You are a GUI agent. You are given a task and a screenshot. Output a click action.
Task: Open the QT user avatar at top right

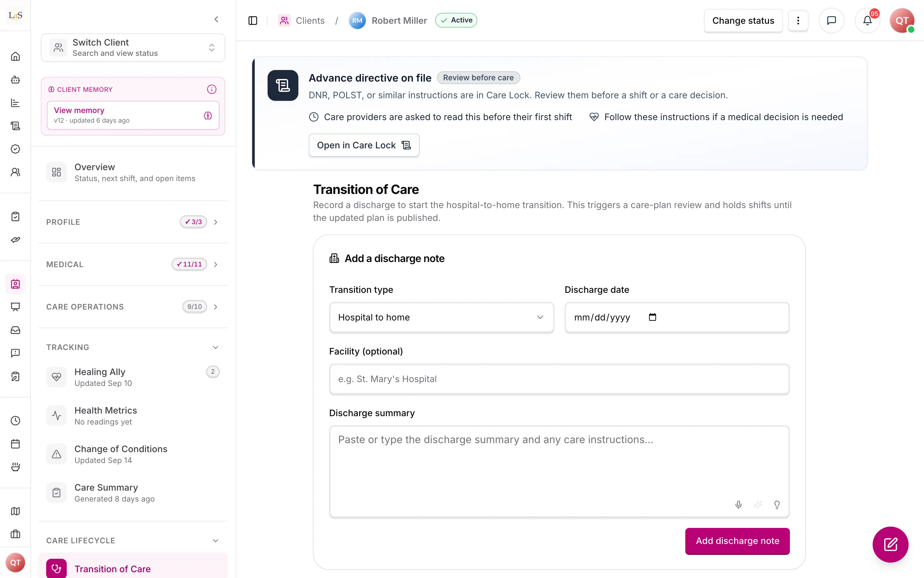click(902, 21)
